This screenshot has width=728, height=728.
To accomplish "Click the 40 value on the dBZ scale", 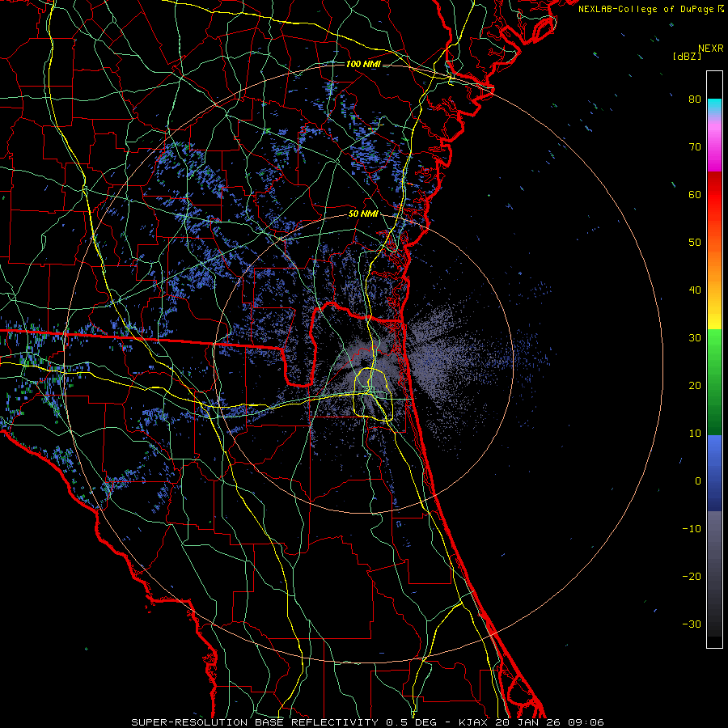I will (x=695, y=290).
